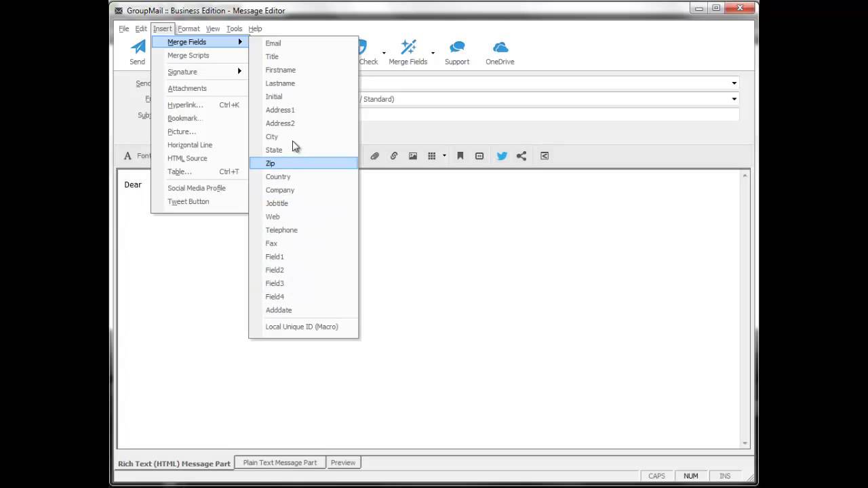Click the Send paper plane icon
Image resolution: width=868 pixels, height=488 pixels.
tap(138, 47)
